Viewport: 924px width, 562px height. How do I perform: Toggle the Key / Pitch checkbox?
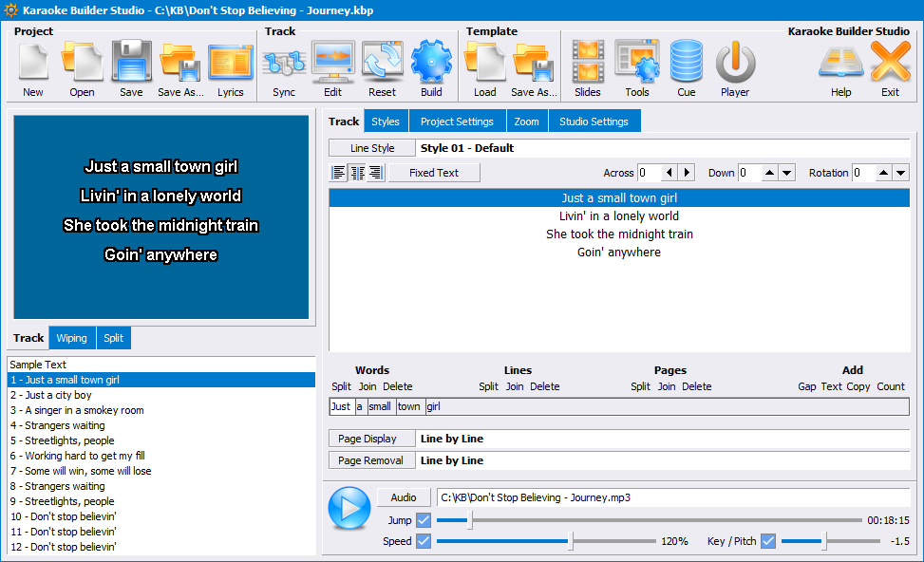pos(768,541)
